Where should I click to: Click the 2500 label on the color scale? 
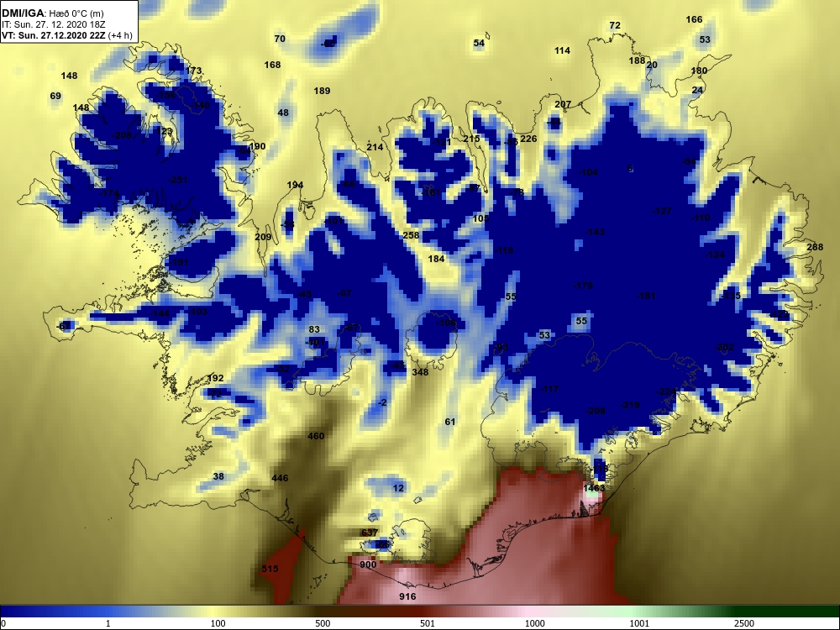(x=744, y=623)
